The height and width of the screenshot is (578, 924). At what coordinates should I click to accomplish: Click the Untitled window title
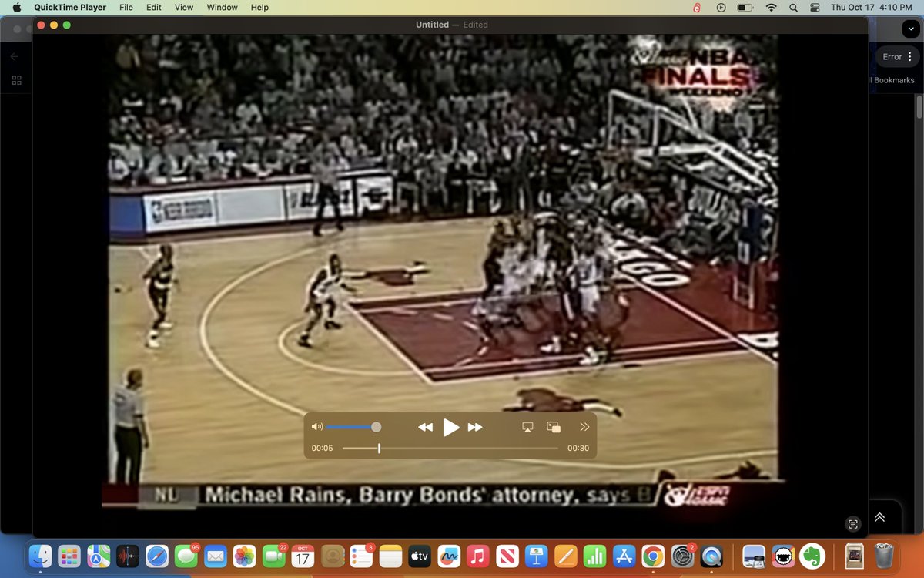432,25
